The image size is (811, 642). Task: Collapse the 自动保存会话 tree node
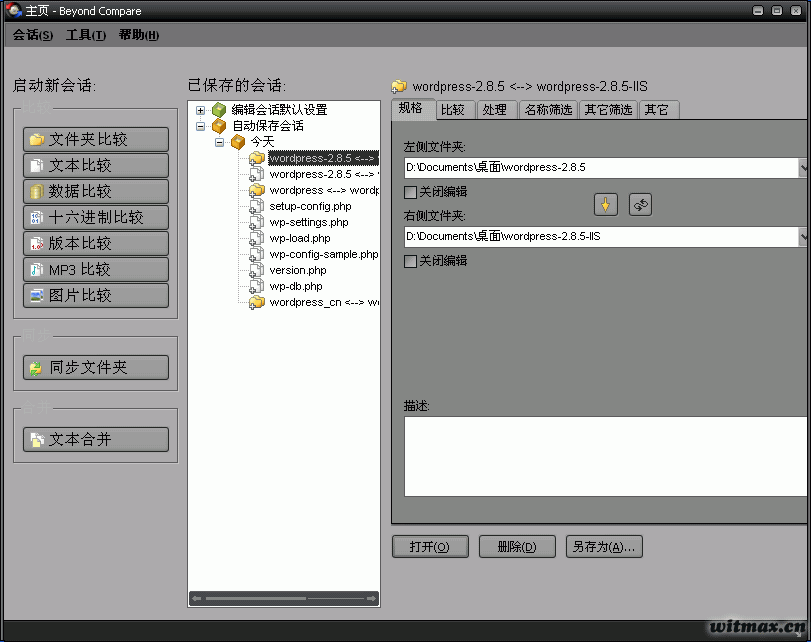200,126
